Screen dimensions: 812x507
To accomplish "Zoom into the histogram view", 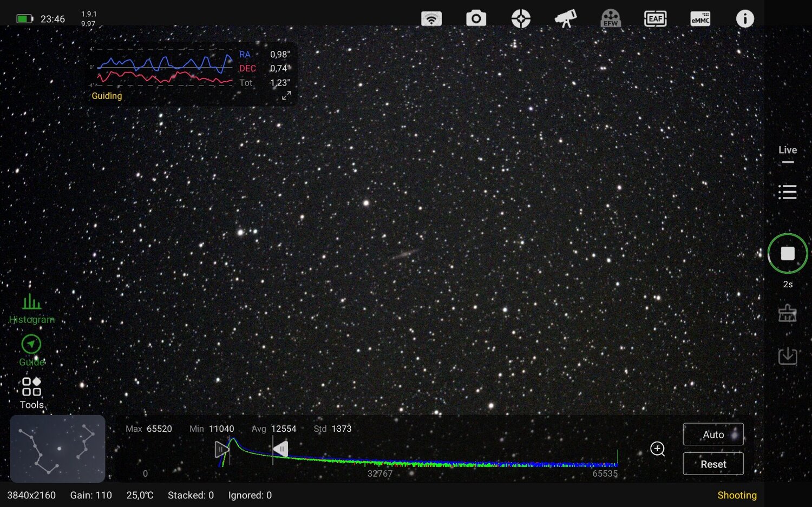I will [658, 449].
